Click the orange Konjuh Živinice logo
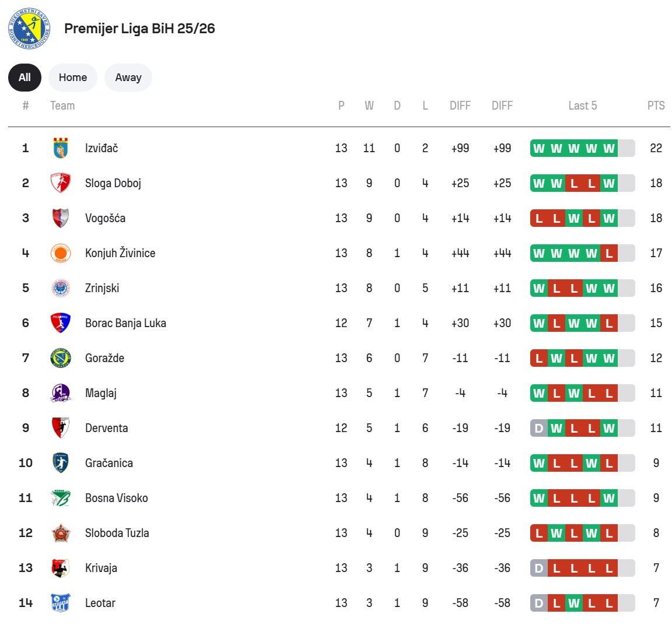Image resolution: width=672 pixels, height=635 pixels. pyautogui.click(x=61, y=253)
